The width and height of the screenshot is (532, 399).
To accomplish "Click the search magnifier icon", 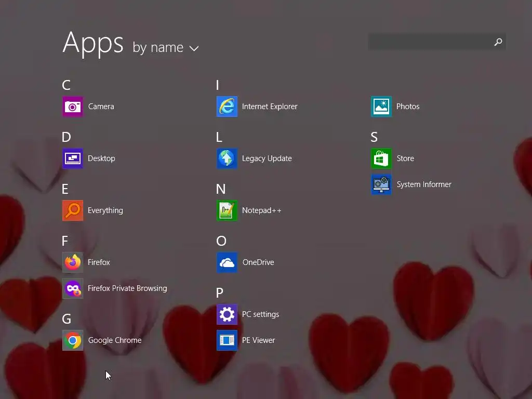I will [498, 42].
